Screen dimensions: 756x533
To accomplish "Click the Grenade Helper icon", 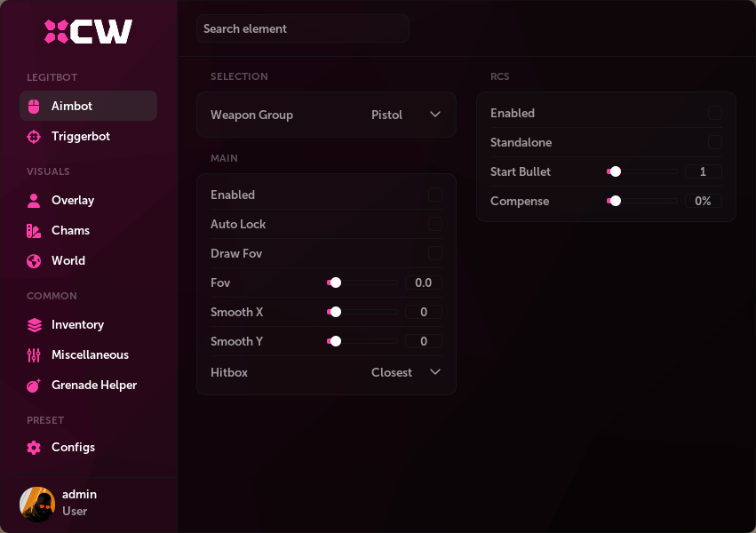I will (x=33, y=385).
